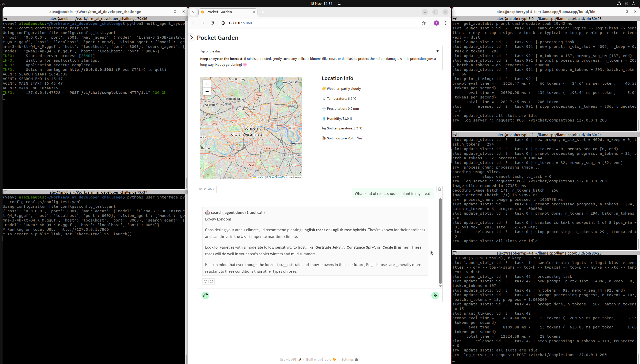Image resolution: width=640 pixels, height=364 pixels.
Task: Clear chat with the trash icon
Action: click(x=440, y=189)
